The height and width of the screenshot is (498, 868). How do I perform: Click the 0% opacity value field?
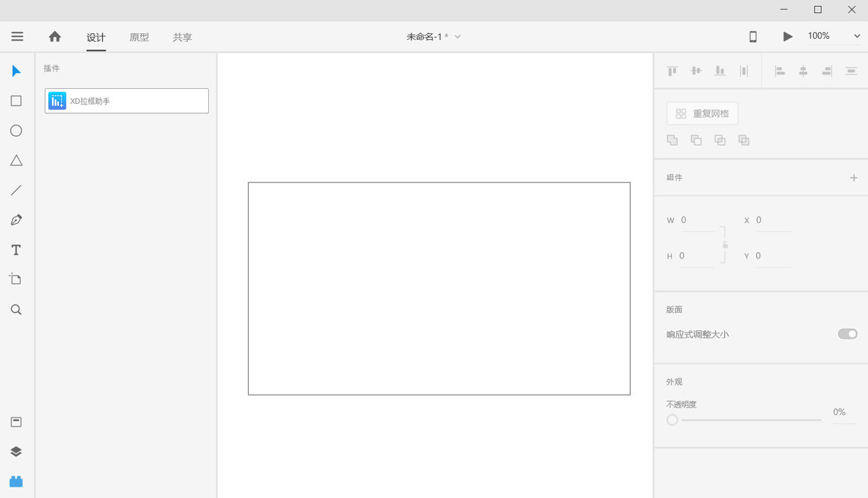(x=845, y=413)
